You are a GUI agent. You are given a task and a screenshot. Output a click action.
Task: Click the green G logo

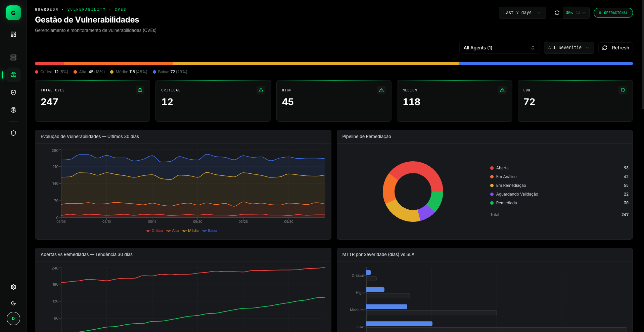coord(13,13)
